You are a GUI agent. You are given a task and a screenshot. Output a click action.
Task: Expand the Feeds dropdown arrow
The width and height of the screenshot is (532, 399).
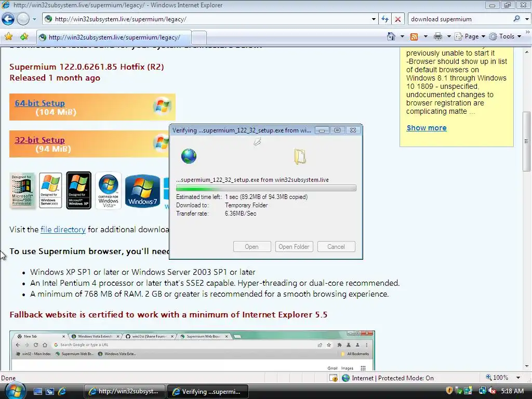(x=425, y=36)
